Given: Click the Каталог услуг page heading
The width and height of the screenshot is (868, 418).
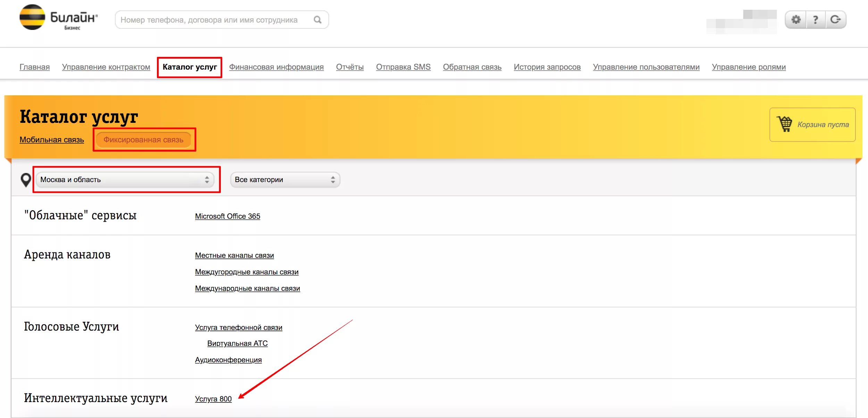Looking at the screenshot, I should (x=79, y=117).
